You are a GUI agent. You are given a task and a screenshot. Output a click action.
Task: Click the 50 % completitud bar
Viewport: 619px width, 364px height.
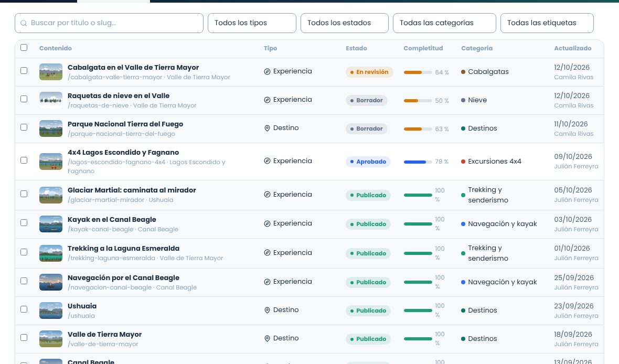coord(418,101)
